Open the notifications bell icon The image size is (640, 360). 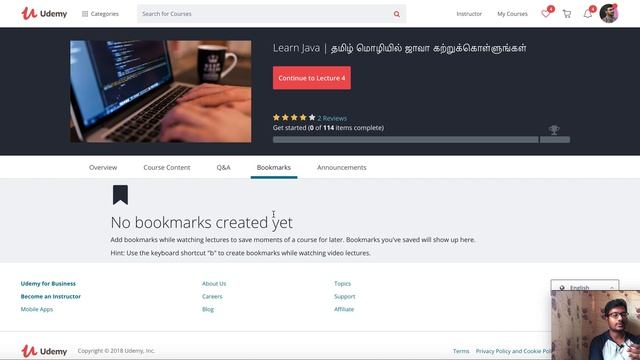pyautogui.click(x=588, y=14)
